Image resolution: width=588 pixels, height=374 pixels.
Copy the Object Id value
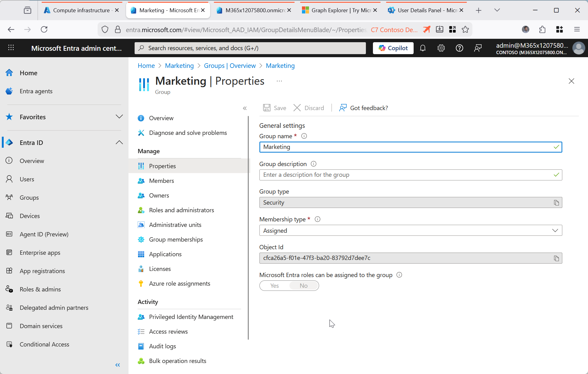556,258
